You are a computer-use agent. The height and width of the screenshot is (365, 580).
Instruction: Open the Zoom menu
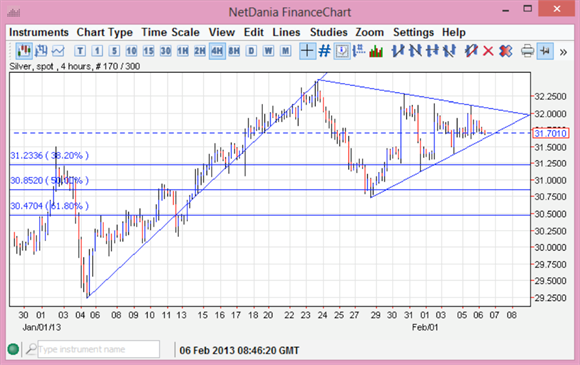coord(370,33)
